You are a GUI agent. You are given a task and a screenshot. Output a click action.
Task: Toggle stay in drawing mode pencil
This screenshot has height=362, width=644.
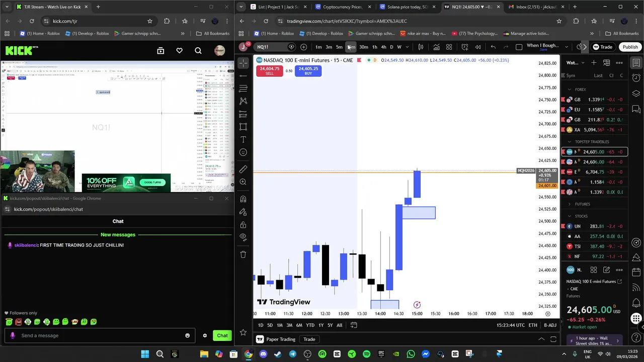click(x=243, y=212)
